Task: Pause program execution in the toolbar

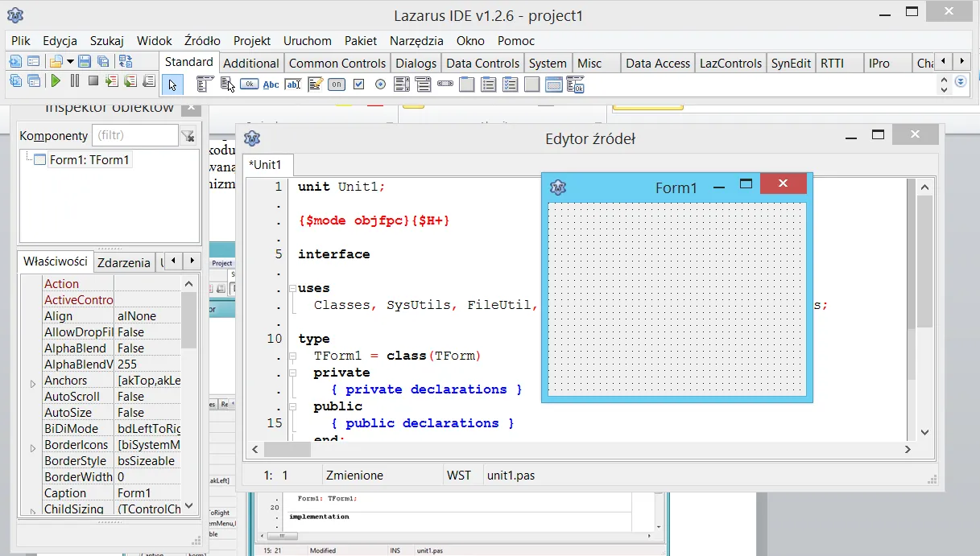Action: click(x=75, y=80)
